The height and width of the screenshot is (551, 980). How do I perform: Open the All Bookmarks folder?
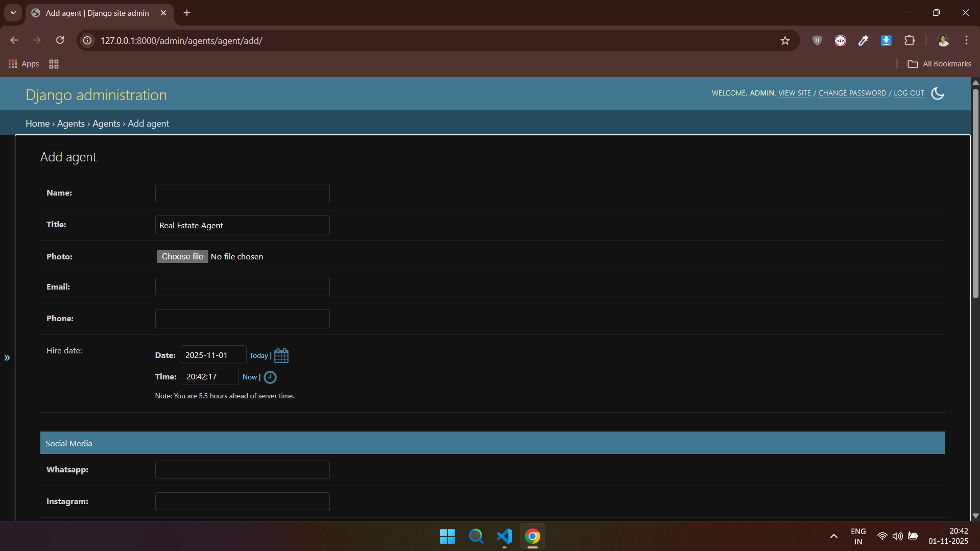(x=939, y=64)
